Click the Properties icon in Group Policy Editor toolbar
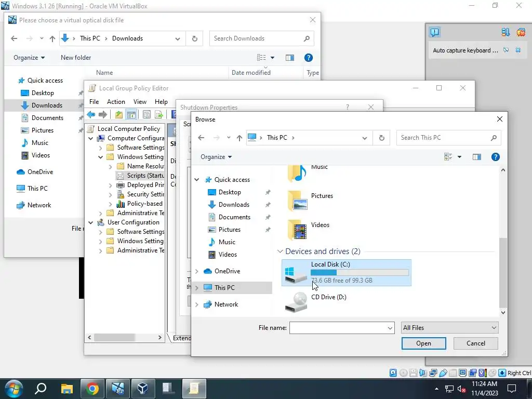532x399 pixels. coord(147,114)
